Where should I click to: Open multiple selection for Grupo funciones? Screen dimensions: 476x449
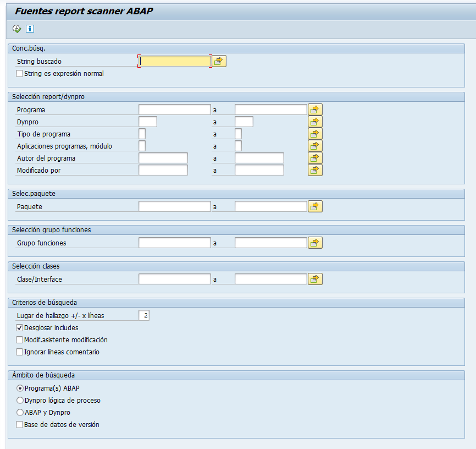(x=314, y=242)
